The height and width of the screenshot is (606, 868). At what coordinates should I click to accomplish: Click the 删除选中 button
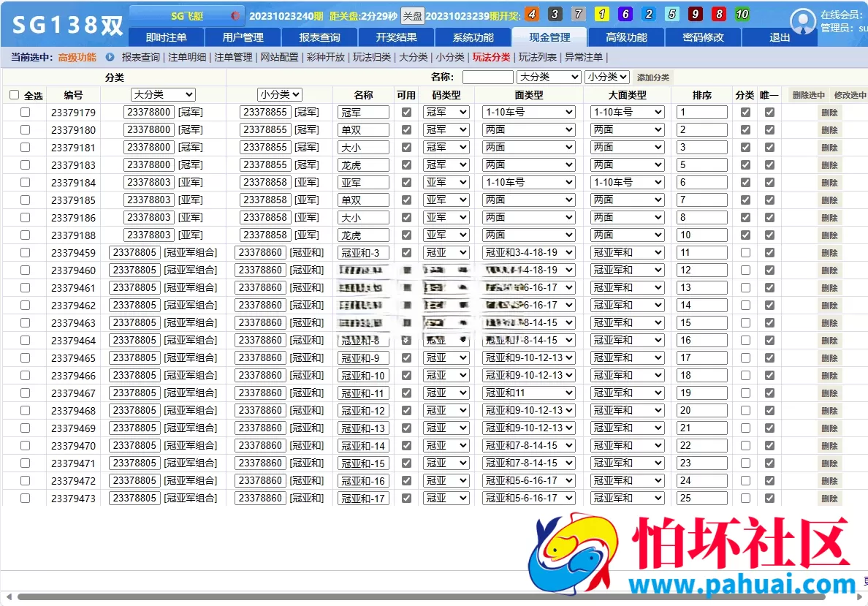pyautogui.click(x=808, y=95)
